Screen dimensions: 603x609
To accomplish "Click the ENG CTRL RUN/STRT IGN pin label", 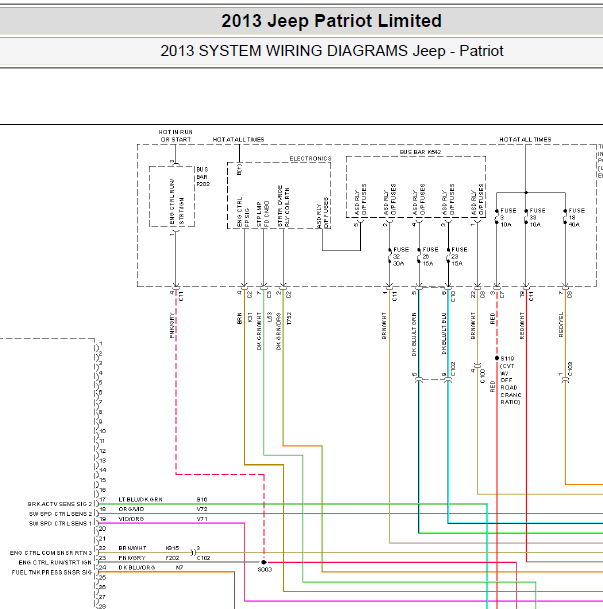I will tap(50, 561).
